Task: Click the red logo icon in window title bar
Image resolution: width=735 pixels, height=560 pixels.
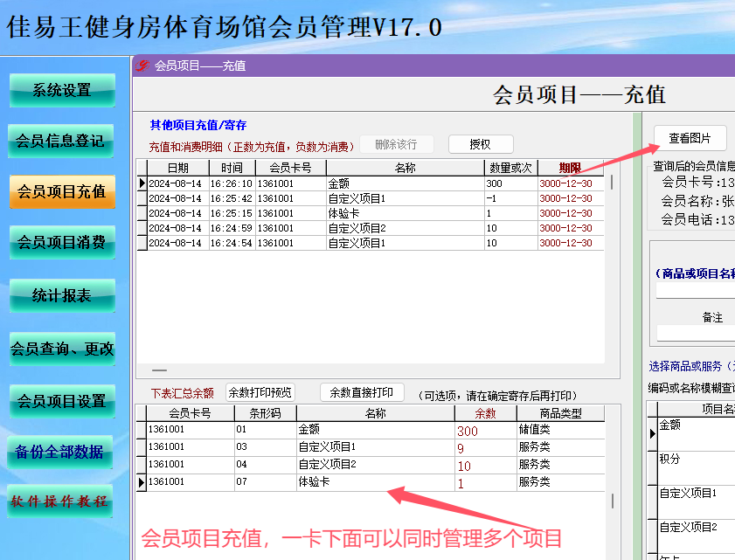Action: pos(142,66)
